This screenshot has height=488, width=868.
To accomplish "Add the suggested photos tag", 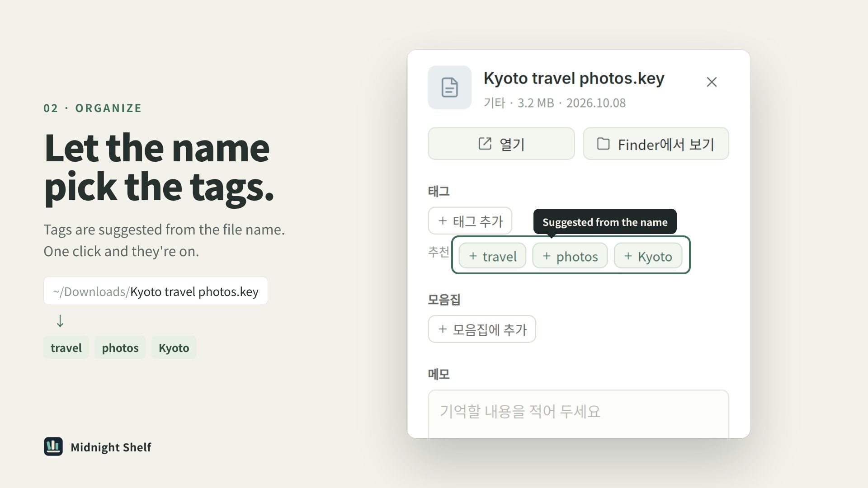I will coord(570,256).
